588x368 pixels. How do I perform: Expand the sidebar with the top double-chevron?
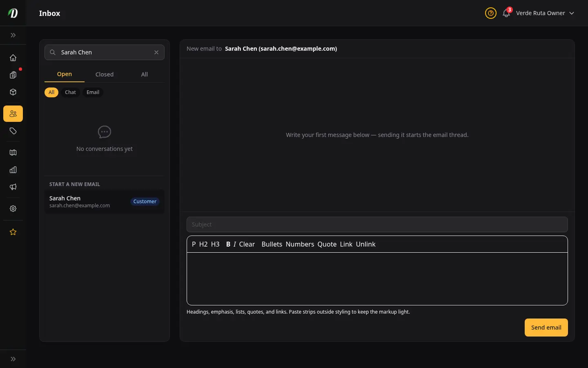pos(13,35)
